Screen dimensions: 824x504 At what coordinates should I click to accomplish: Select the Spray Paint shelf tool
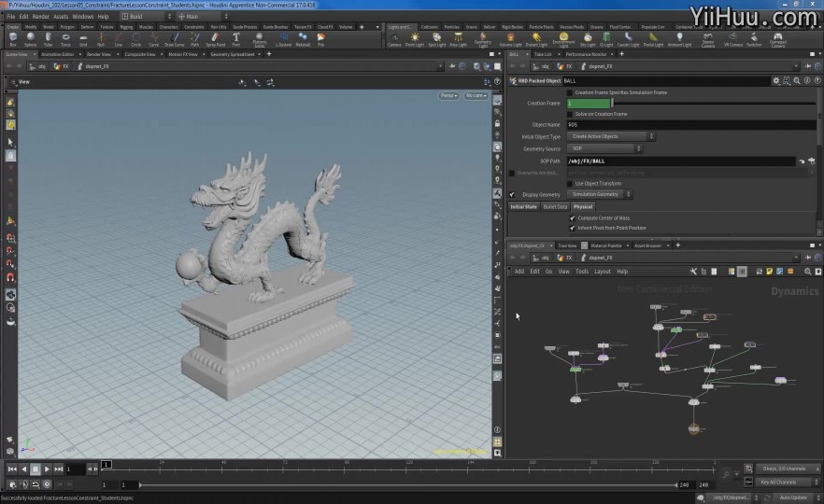(215, 39)
